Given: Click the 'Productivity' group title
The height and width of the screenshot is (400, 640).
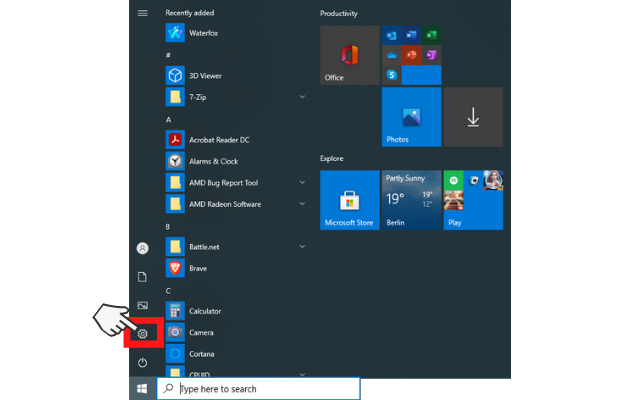Looking at the screenshot, I should point(339,14).
